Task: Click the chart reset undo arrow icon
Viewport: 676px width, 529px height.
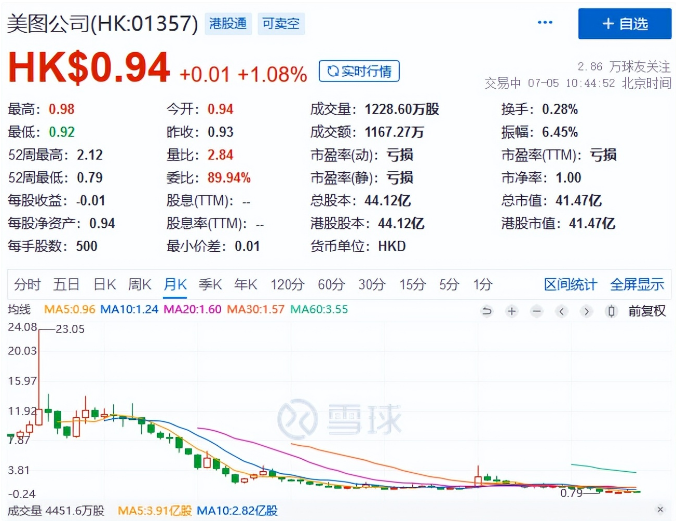Action: pyautogui.click(x=487, y=311)
